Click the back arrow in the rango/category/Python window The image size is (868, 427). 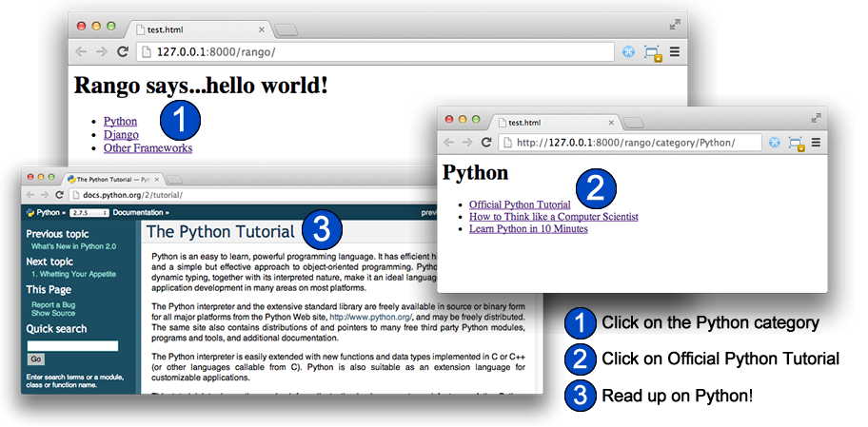(449, 143)
